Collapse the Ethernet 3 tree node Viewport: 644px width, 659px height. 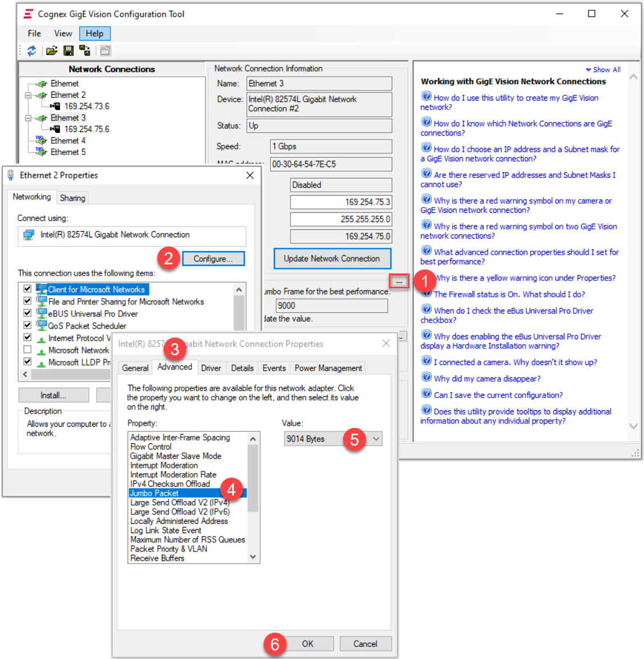(28, 118)
